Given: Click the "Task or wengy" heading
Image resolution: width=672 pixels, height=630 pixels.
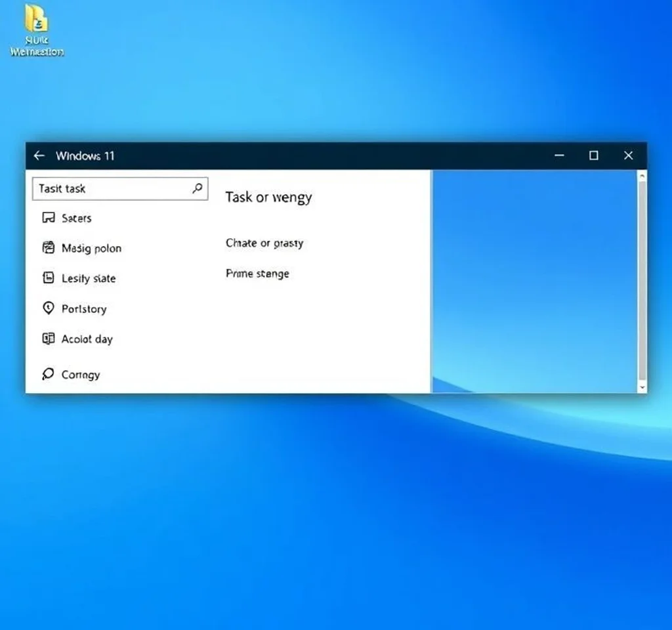Looking at the screenshot, I should [x=268, y=197].
